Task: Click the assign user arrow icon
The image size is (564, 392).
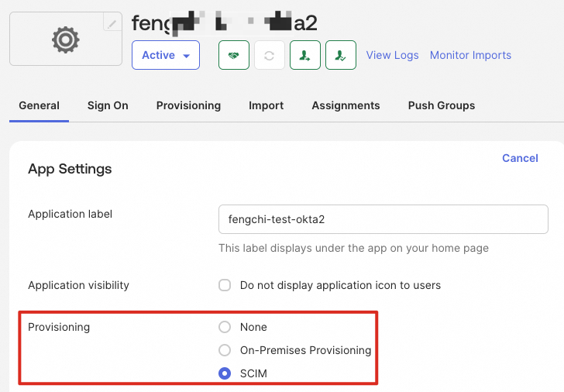Action: (x=305, y=55)
